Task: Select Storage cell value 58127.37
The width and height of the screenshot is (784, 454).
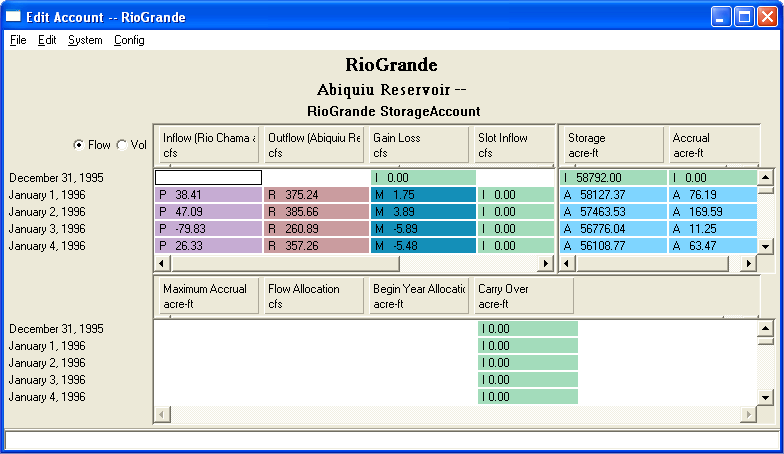Action: click(613, 194)
